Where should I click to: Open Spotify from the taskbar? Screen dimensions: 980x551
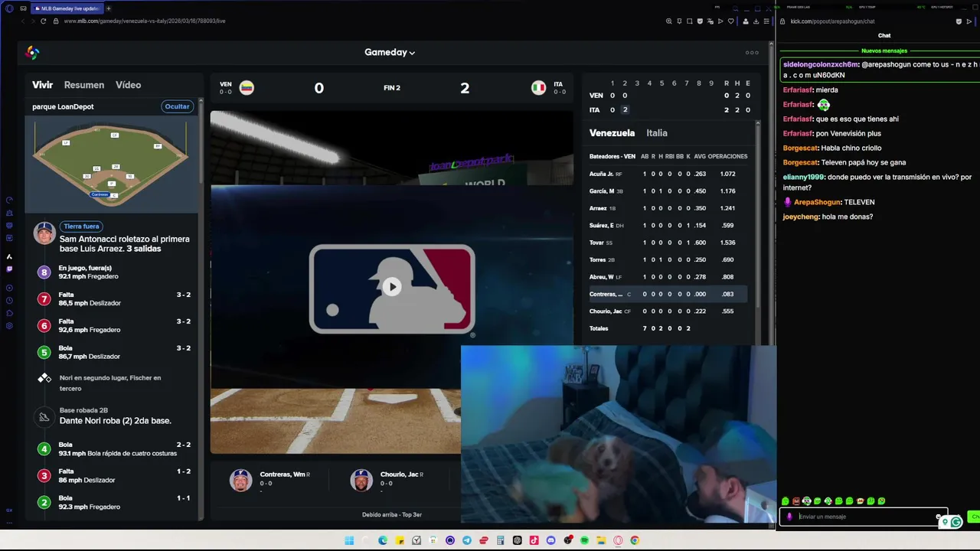(x=584, y=540)
